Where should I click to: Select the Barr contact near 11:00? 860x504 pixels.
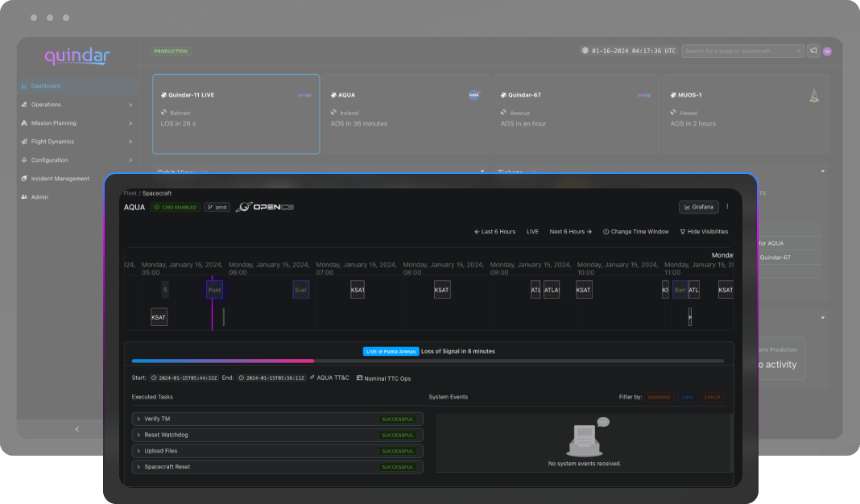[x=680, y=290]
